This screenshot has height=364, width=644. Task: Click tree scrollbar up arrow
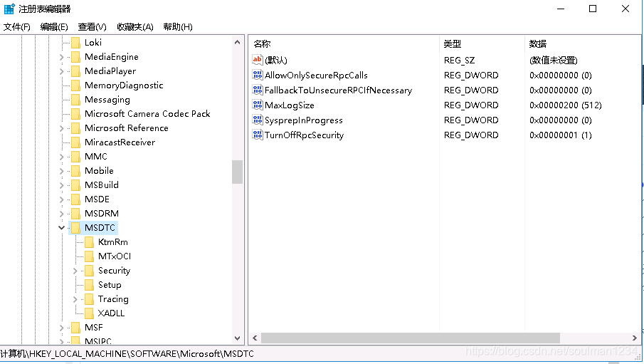(237, 42)
